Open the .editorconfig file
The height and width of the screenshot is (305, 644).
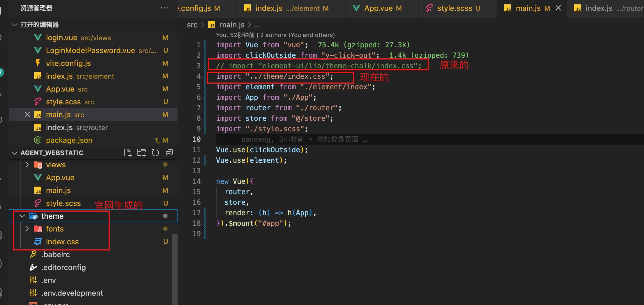click(x=90, y=267)
